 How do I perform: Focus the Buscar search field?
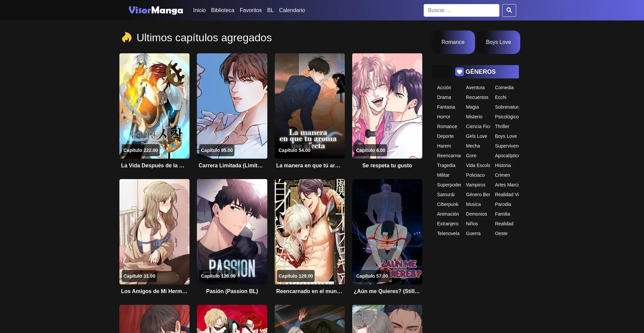click(x=461, y=10)
